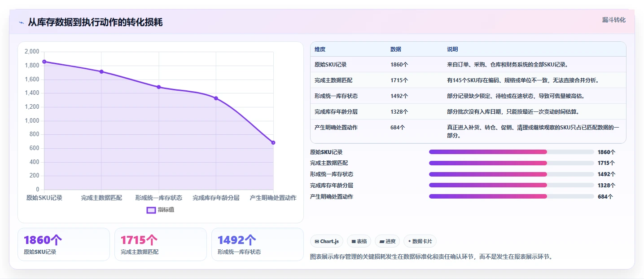Click the 说明 table column header
Image resolution: width=644 pixels, height=279 pixels.
452,49
